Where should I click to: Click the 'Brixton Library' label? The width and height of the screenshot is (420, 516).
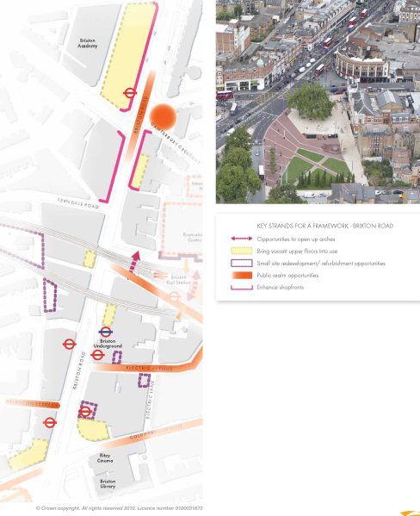click(108, 483)
